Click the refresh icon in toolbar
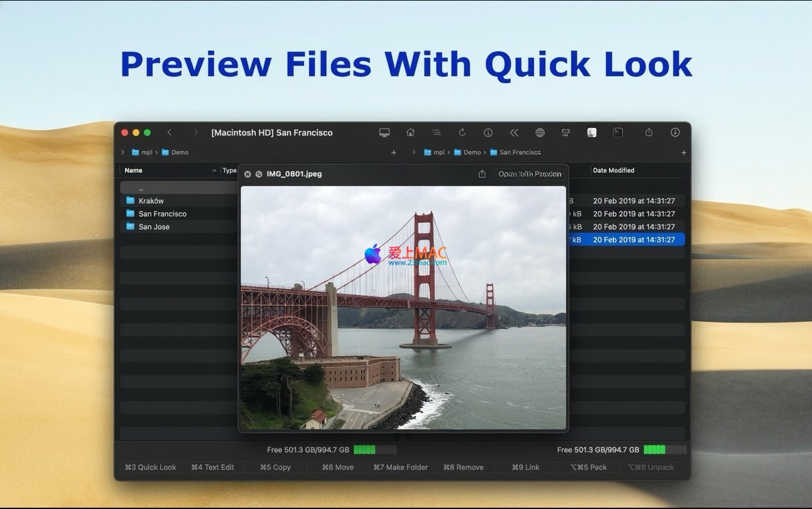This screenshot has width=812, height=509. coord(462,132)
